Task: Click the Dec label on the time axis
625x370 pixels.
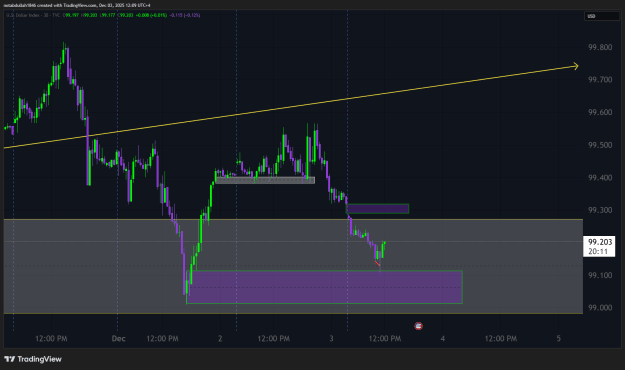Action: click(x=118, y=339)
